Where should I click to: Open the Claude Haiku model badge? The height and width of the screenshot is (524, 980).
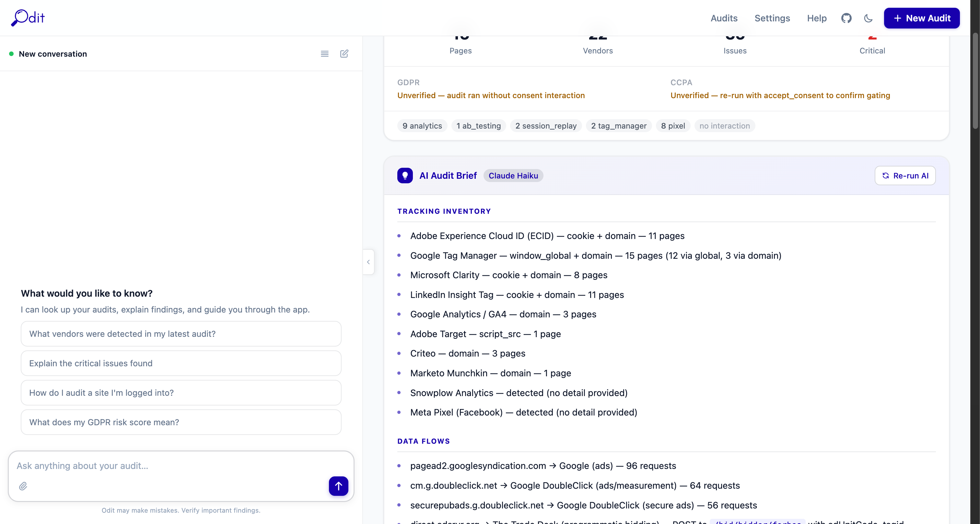[x=513, y=175]
